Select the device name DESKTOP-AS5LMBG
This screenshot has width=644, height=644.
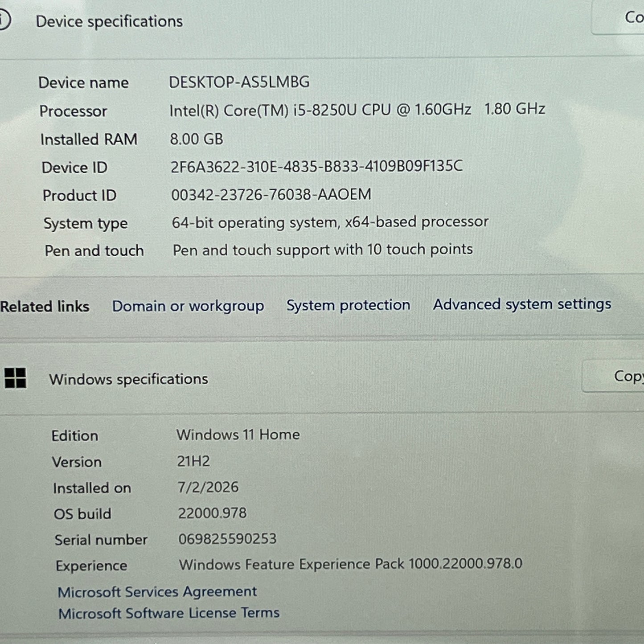tap(239, 82)
